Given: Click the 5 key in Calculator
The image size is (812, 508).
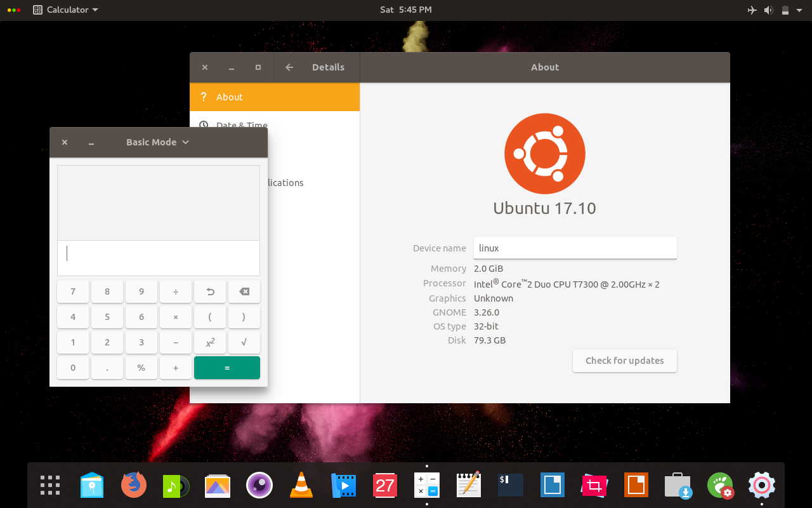Looking at the screenshot, I should 107,317.
